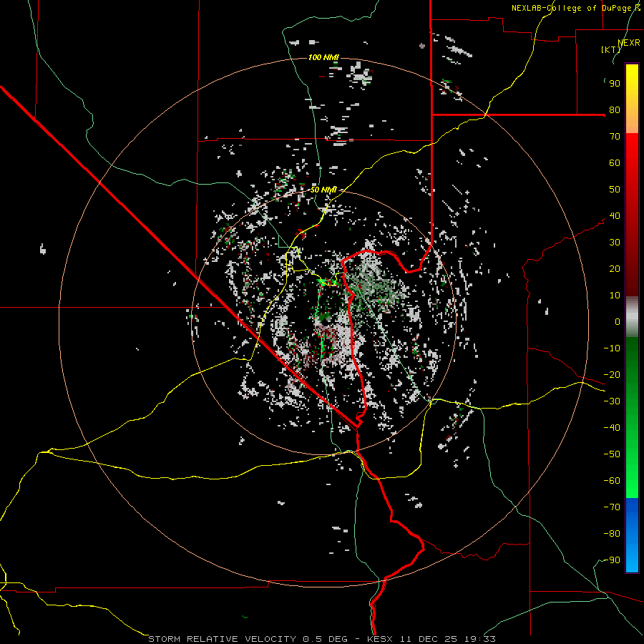The width and height of the screenshot is (644, 644).
Task: Pick the gray zero segment of color bar
Action: click(x=632, y=317)
